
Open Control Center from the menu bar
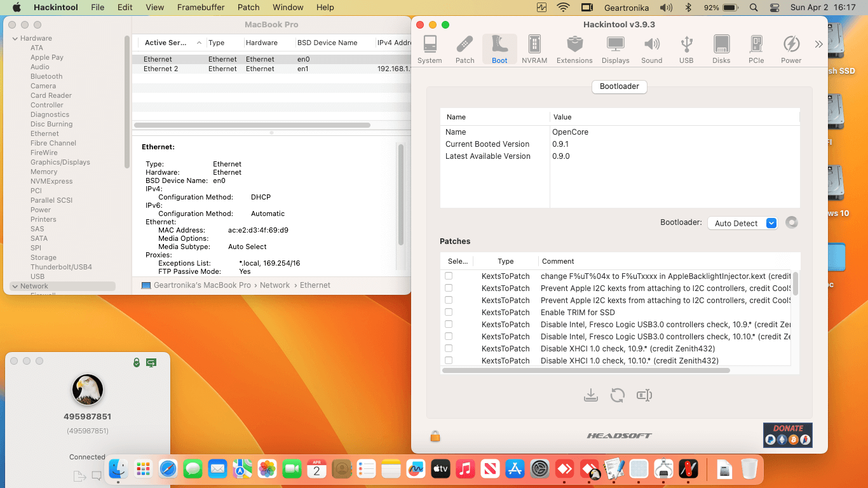click(x=774, y=8)
